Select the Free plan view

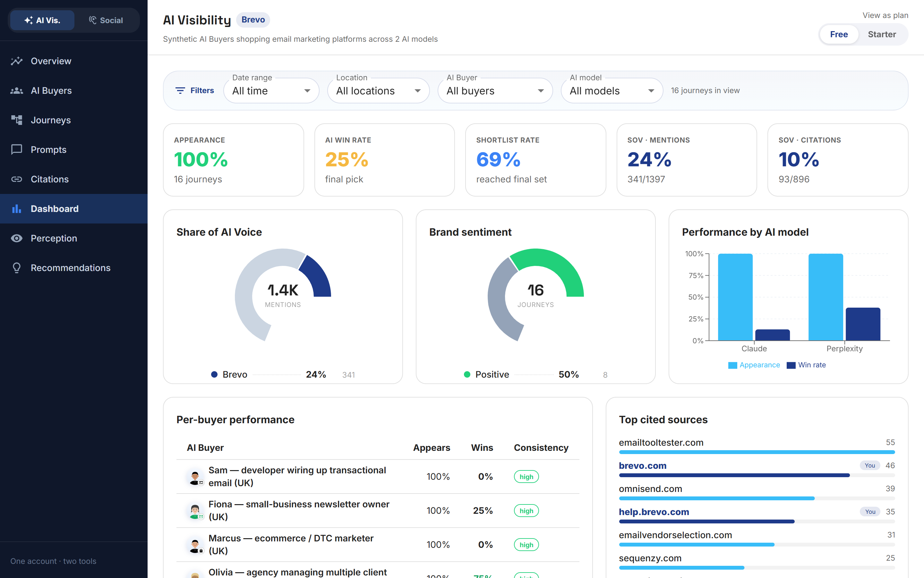(839, 34)
